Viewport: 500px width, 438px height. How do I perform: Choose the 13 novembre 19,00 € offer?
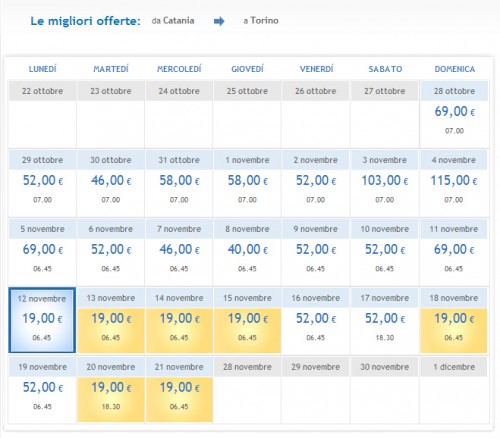(x=111, y=320)
